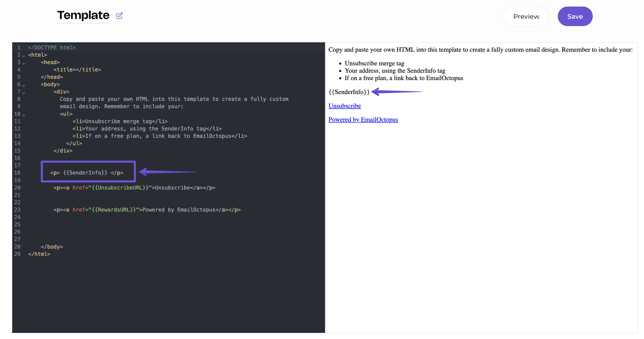Click {{SenderInfo}} text in preview pane

coord(349,92)
